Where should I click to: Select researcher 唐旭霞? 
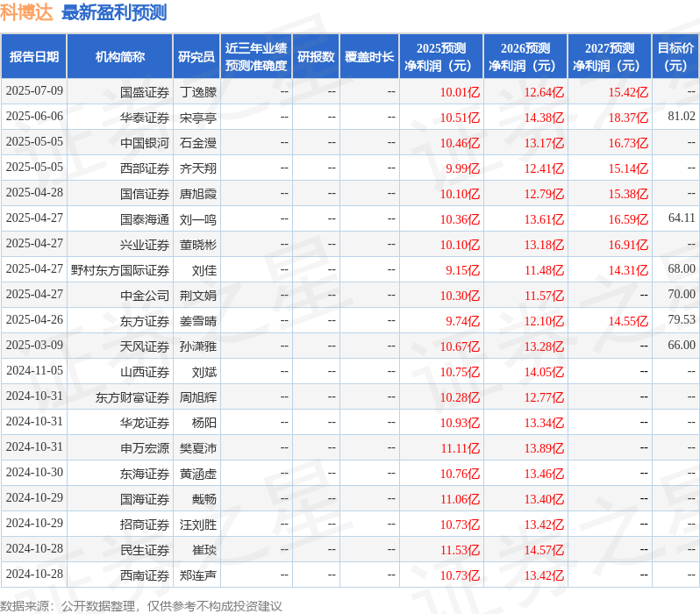[198, 194]
